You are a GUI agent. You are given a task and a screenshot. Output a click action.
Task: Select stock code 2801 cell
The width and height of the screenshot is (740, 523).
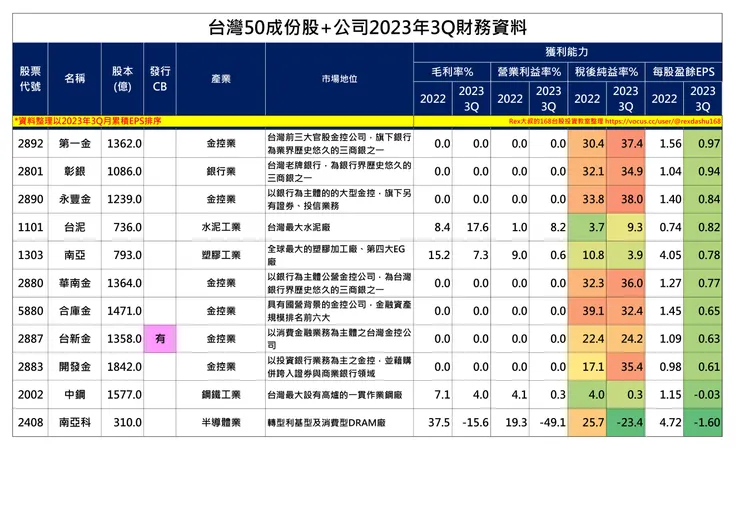click(30, 171)
